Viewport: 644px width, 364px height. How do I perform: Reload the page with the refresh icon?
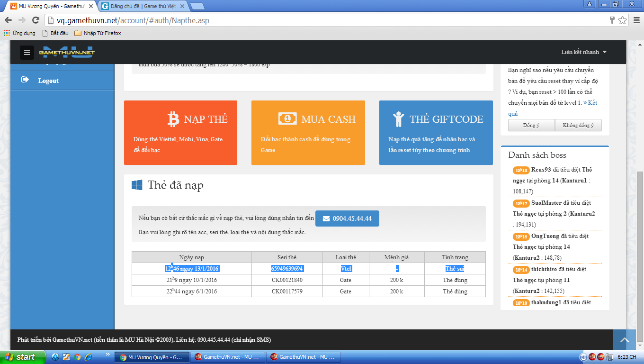[36, 20]
